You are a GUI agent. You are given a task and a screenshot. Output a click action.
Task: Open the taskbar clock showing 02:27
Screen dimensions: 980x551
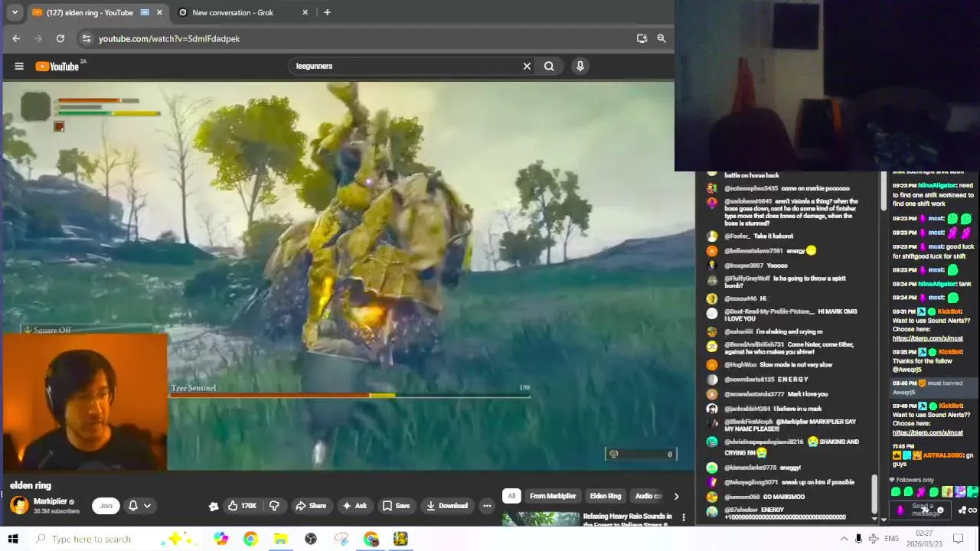(x=924, y=539)
